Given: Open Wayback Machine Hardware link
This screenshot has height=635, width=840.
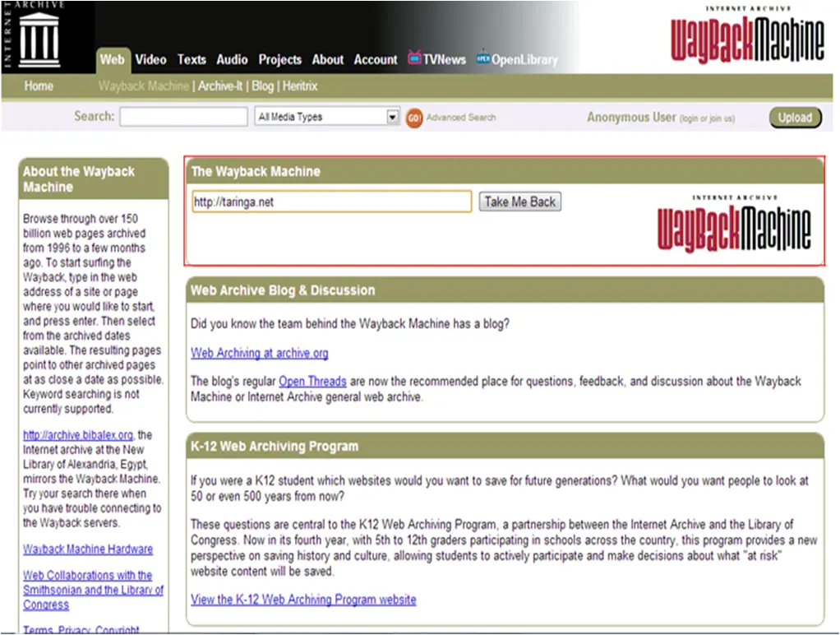Looking at the screenshot, I should (88, 549).
